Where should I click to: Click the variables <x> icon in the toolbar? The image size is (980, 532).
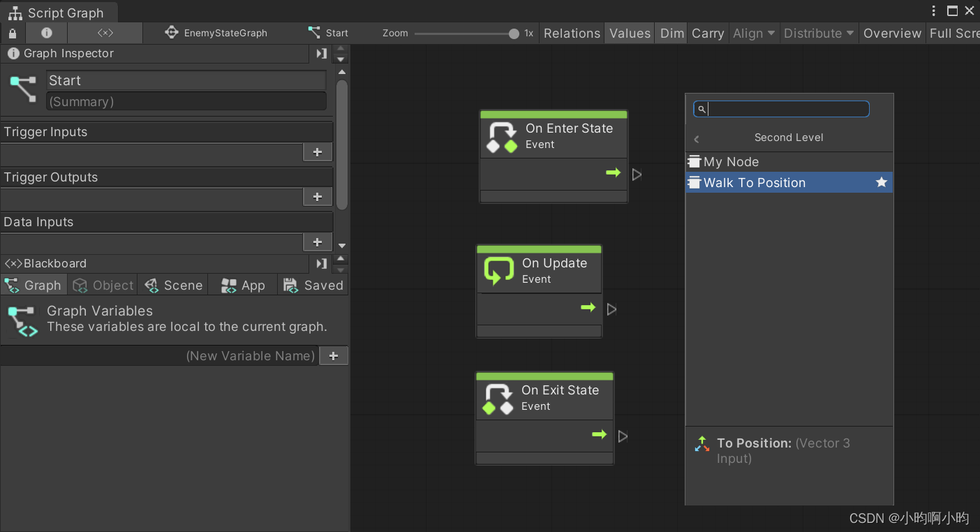(x=104, y=33)
